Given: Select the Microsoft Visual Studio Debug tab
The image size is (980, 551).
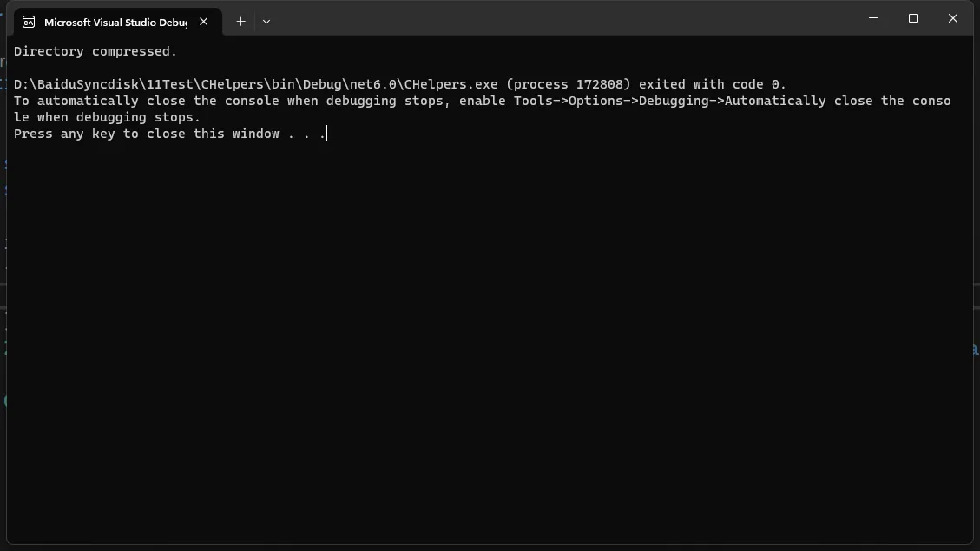Looking at the screenshot, I should tap(117, 22).
